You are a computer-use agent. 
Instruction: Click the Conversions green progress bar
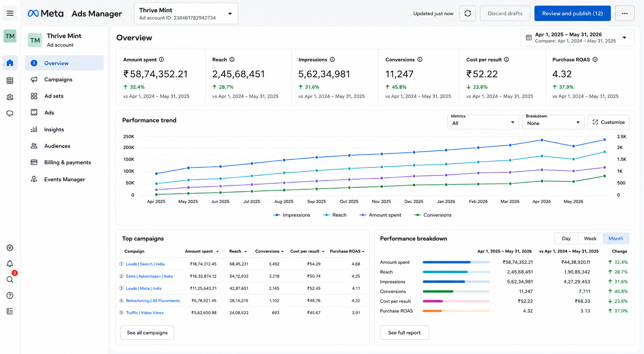point(456,292)
